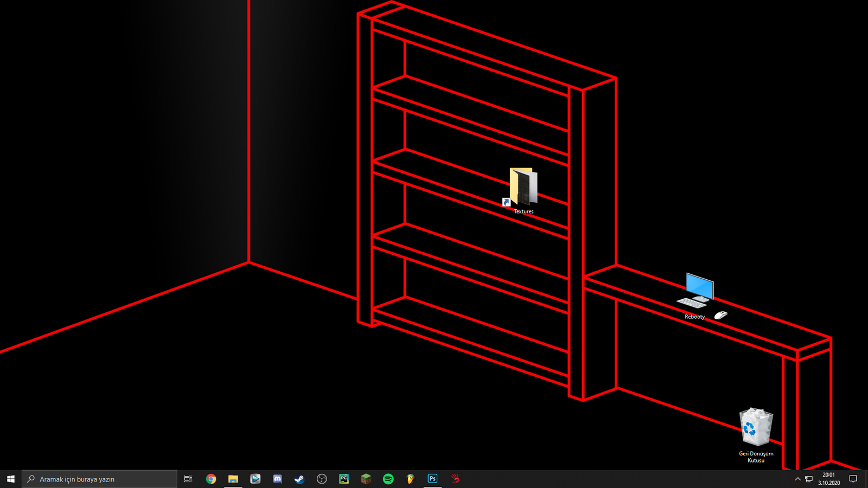Screen dimensions: 868x488
Task: Launch Discord from the taskbar
Action: 277,479
